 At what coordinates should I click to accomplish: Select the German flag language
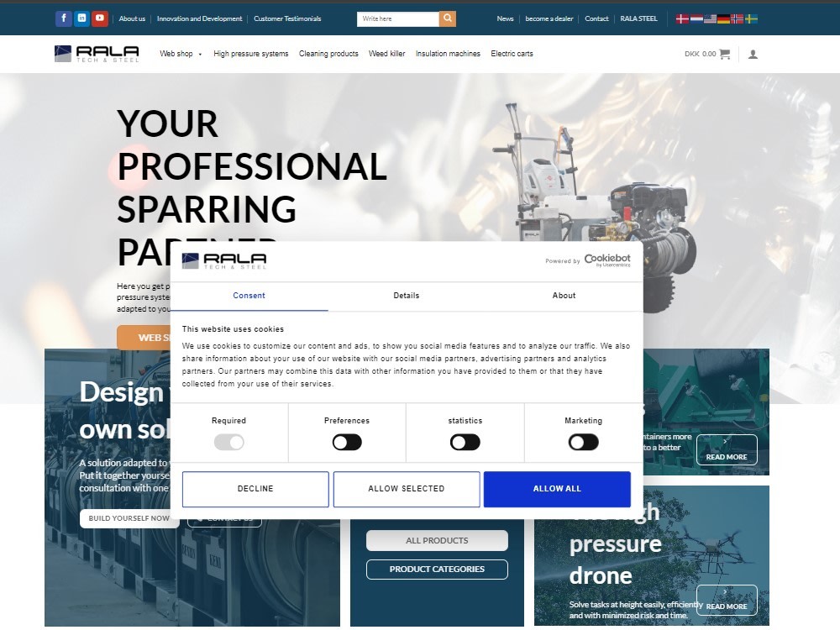pos(724,18)
